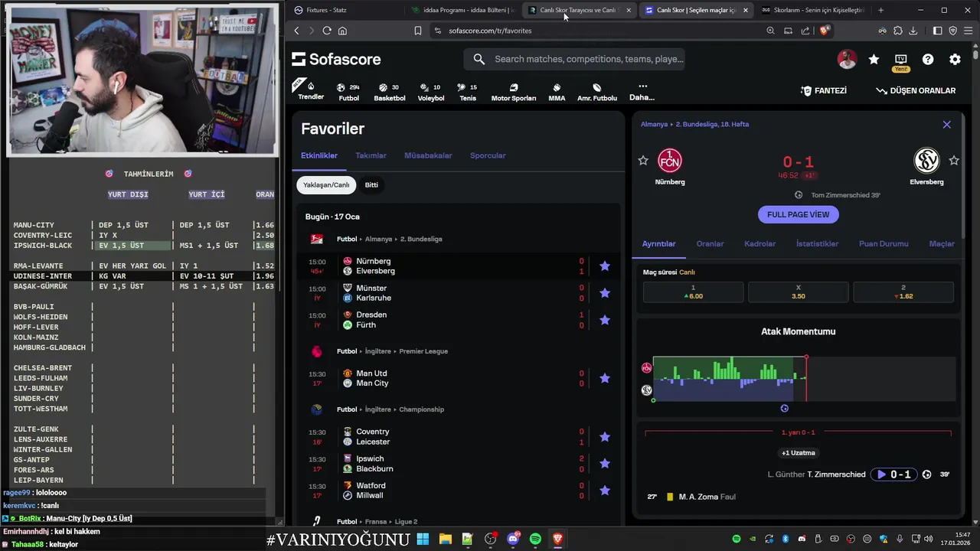Unfavorite the Nürnberg-Elversberg match star
Image resolution: width=980 pixels, height=551 pixels.
point(605,266)
